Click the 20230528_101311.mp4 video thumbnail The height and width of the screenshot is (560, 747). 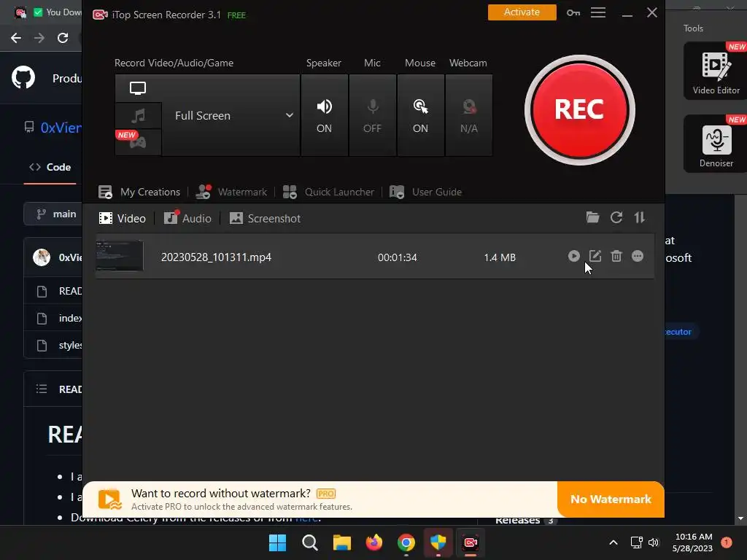(x=120, y=256)
